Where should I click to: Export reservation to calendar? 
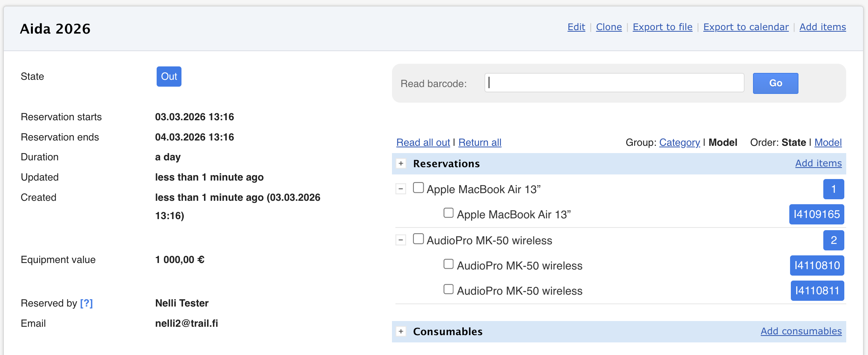point(746,27)
